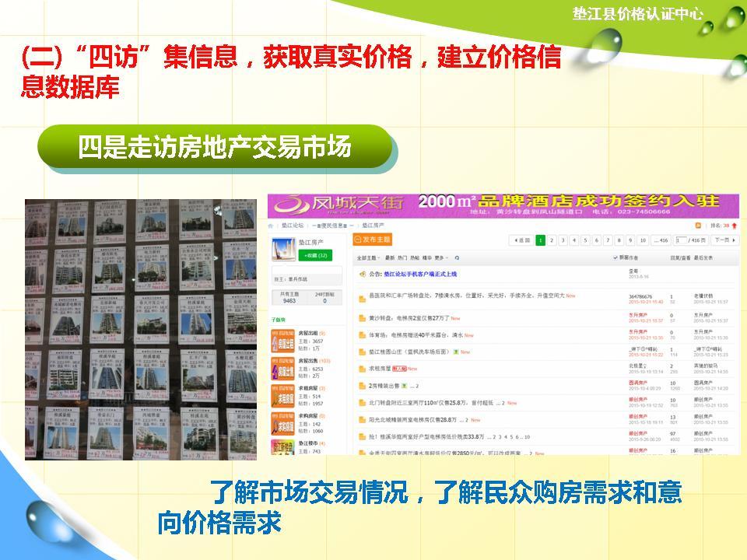Screen dimensions: 747x560
Task: Click the red 抢人帖 tag on 求租房屋 thread
Action: pyautogui.click(x=400, y=368)
